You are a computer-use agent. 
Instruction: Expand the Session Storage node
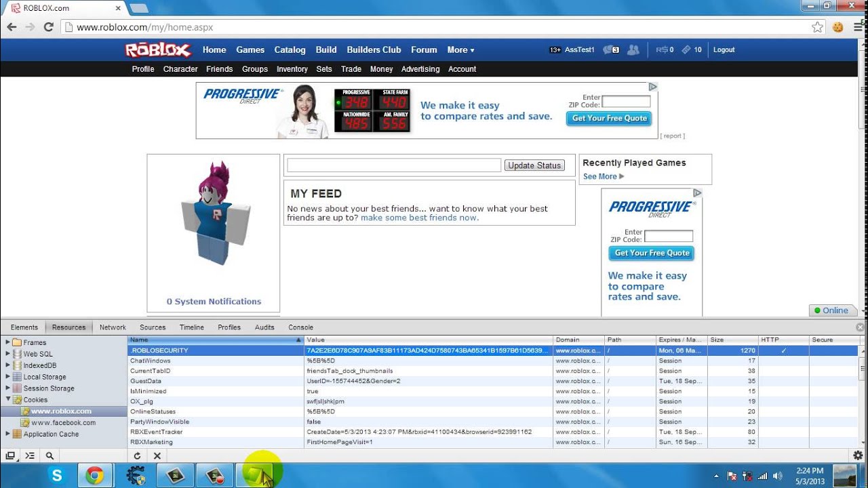pos(8,388)
